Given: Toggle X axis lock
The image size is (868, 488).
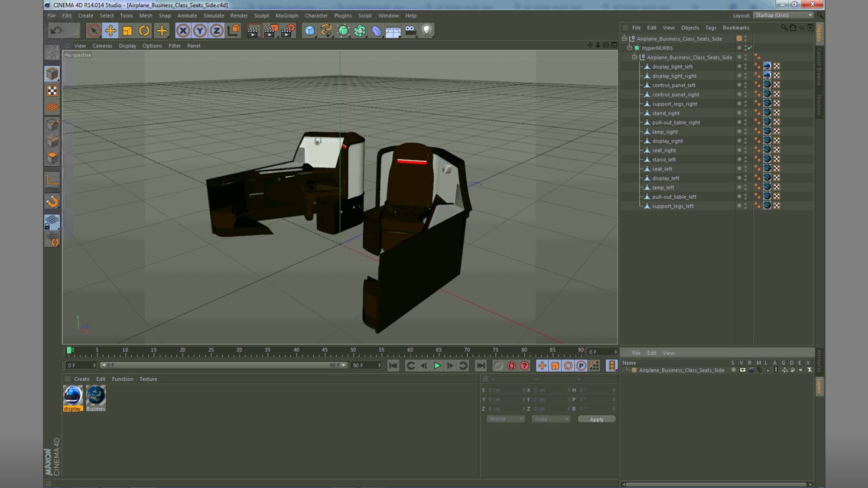Looking at the screenshot, I should click(x=183, y=31).
